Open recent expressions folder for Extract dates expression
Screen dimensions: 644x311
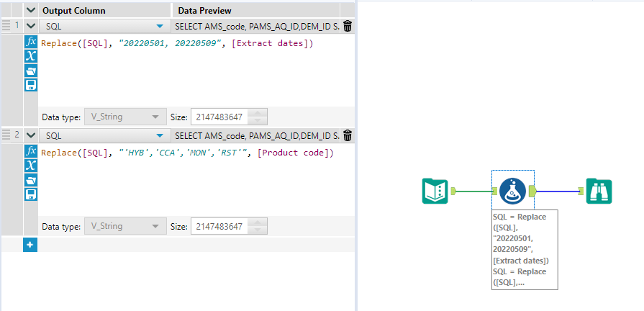point(31,71)
